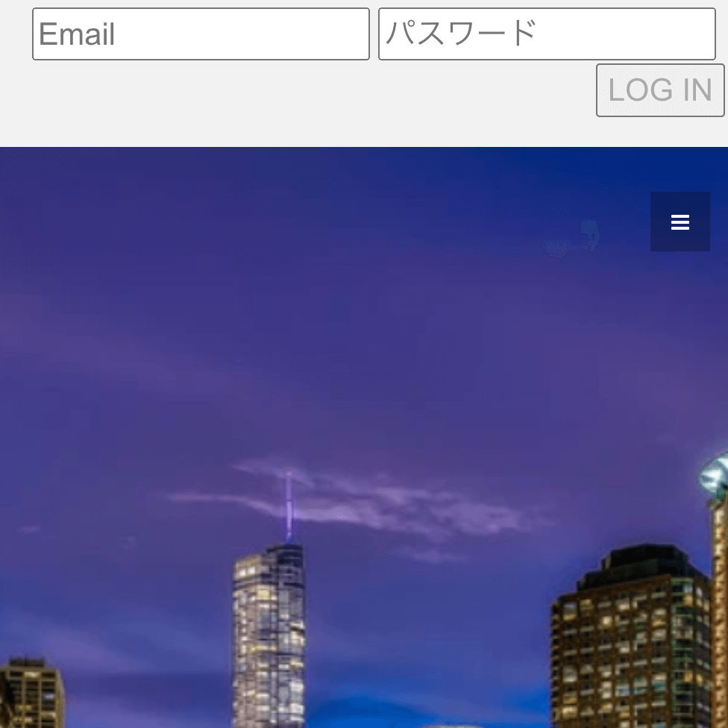The image size is (728, 728).
Task: Toggle the three-bar menu in dark square
Action: [x=680, y=222]
